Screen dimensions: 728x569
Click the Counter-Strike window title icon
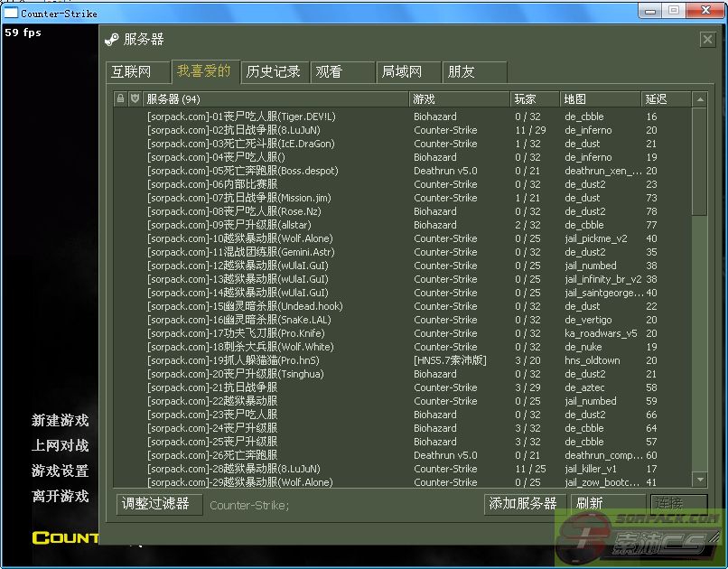(x=10, y=13)
